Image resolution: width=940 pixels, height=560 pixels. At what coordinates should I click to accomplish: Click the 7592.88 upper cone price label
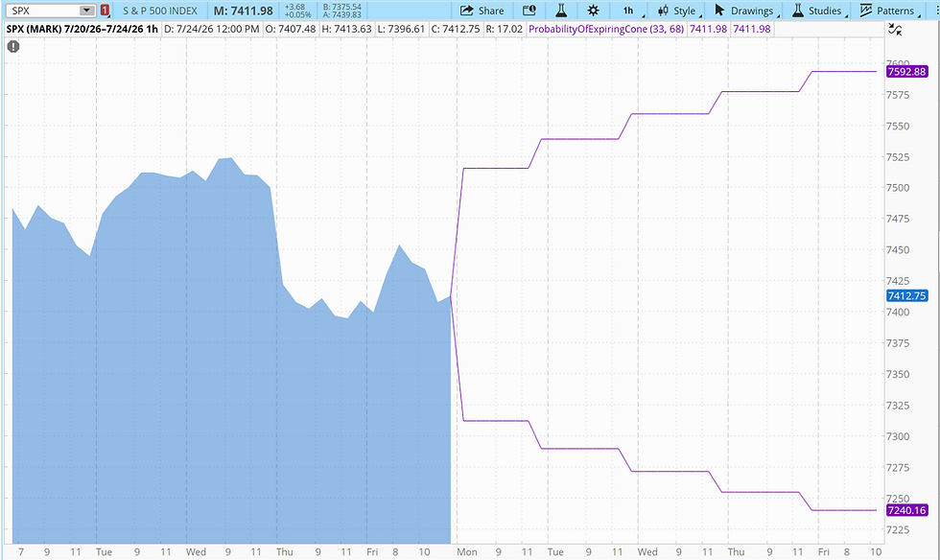point(906,71)
